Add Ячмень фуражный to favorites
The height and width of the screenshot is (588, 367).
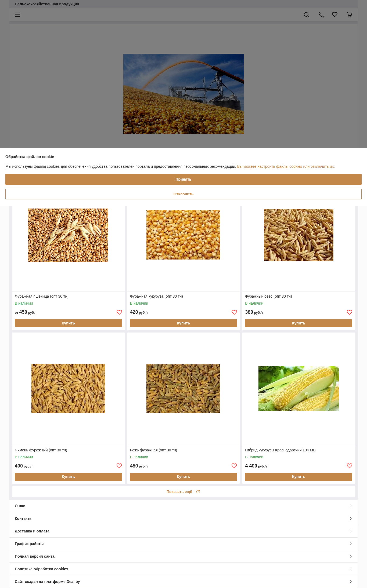click(119, 466)
